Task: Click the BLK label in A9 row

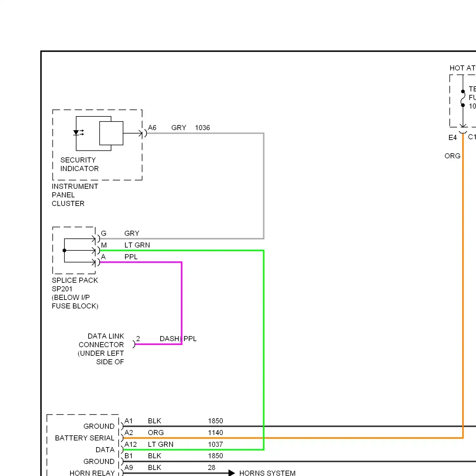Action: (155, 467)
